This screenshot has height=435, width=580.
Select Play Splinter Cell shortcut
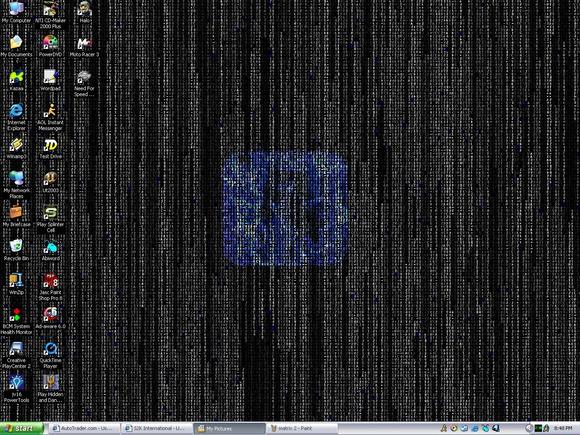click(50, 218)
